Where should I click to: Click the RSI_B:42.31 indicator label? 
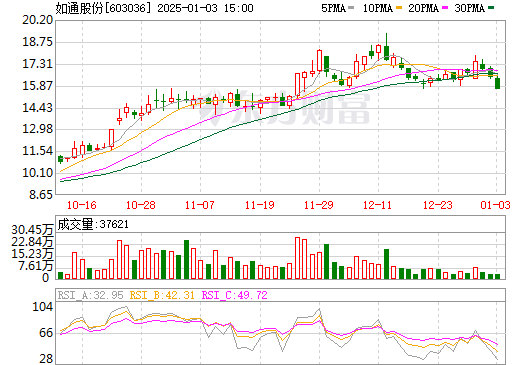coord(162,295)
